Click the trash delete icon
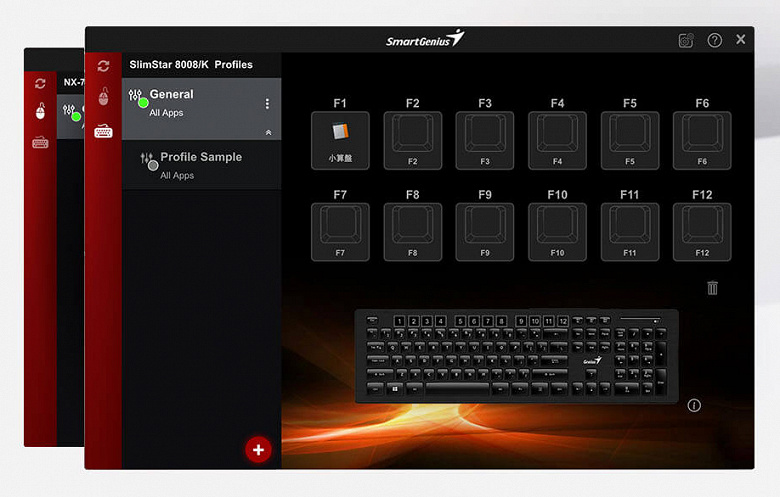780x497 pixels. pos(712,288)
